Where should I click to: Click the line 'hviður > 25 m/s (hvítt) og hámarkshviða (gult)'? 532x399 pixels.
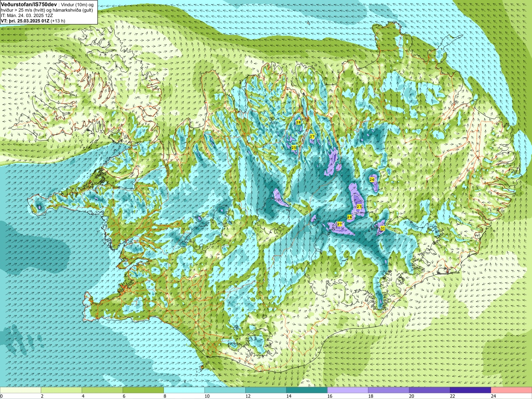(x=47, y=10)
